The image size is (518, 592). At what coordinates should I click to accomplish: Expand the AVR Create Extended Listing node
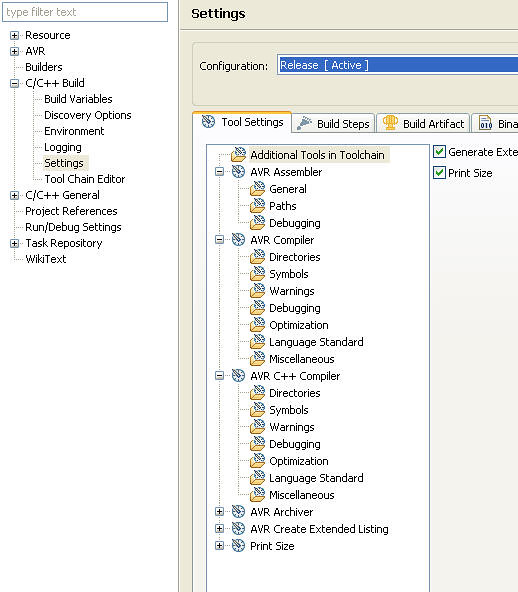(219, 529)
